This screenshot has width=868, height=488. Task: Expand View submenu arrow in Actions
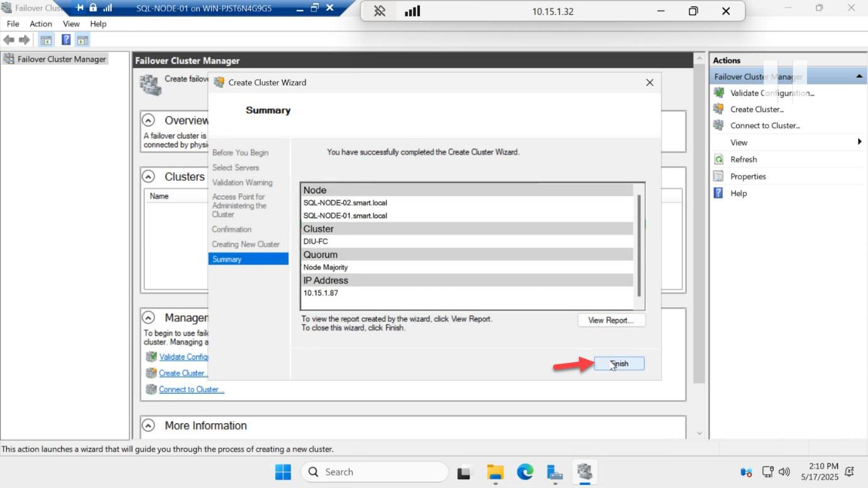859,142
